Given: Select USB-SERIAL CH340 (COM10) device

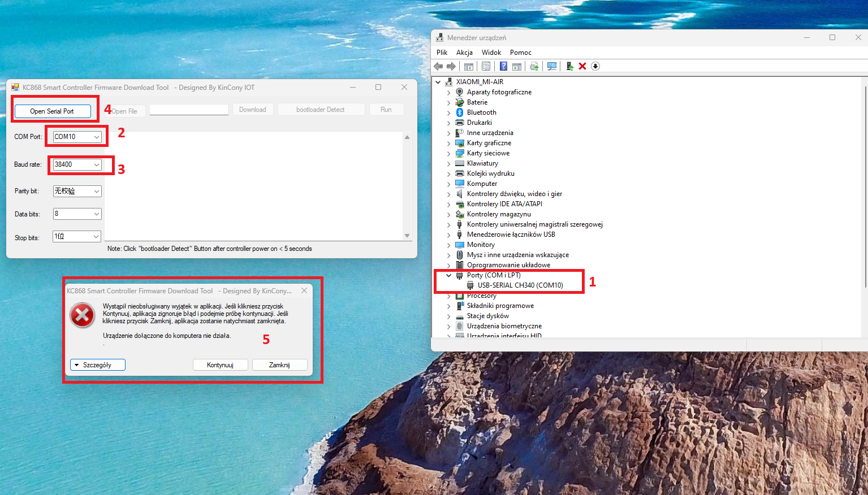Looking at the screenshot, I should point(520,285).
